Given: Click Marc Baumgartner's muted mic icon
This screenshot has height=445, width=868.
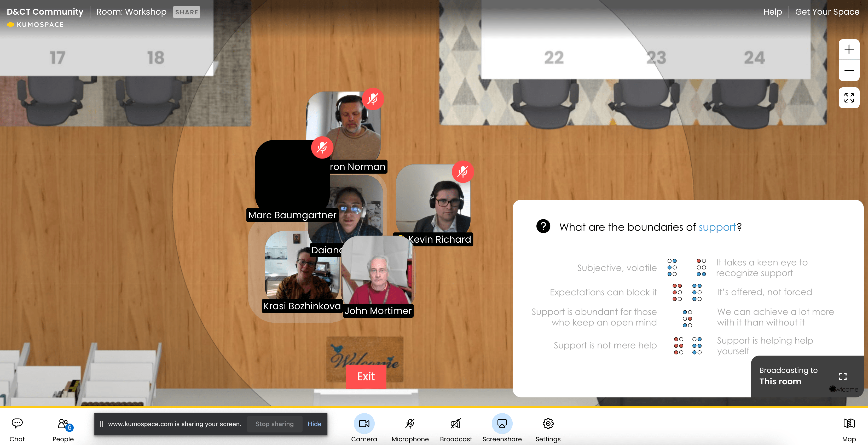Looking at the screenshot, I should click(322, 147).
